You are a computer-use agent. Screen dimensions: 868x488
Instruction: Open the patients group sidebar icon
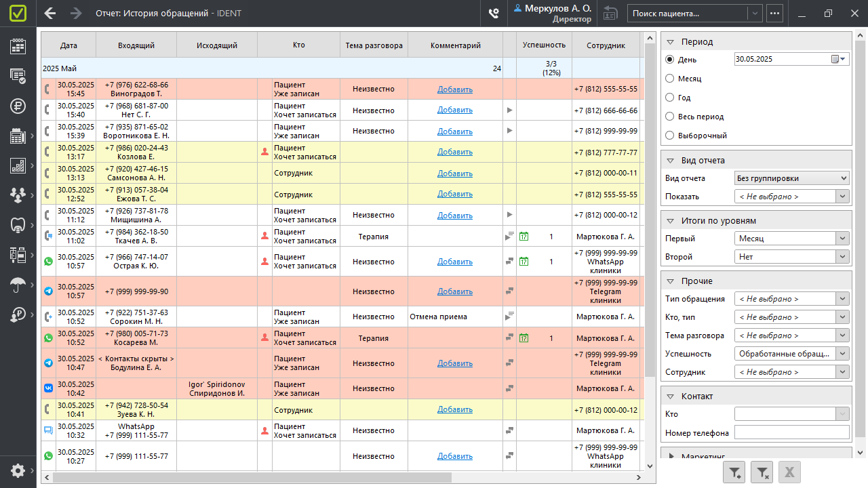(x=18, y=195)
